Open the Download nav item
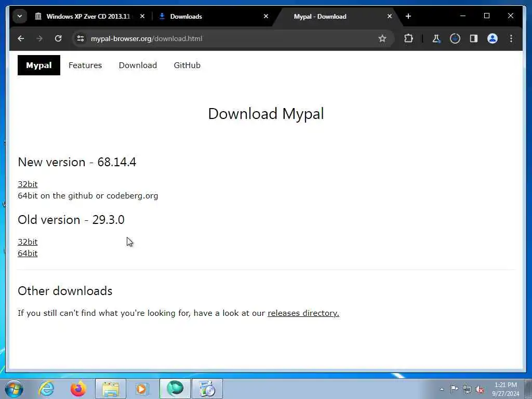Viewport: 532px width, 399px height. (x=138, y=65)
